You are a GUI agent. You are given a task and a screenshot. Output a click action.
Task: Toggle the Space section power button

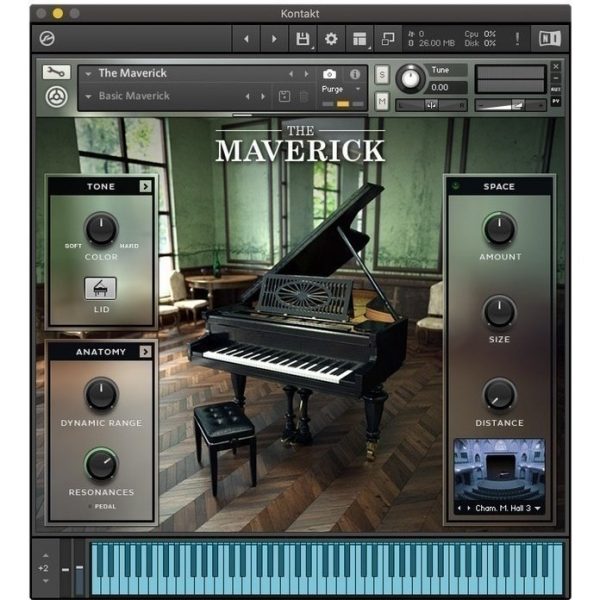[x=456, y=186]
